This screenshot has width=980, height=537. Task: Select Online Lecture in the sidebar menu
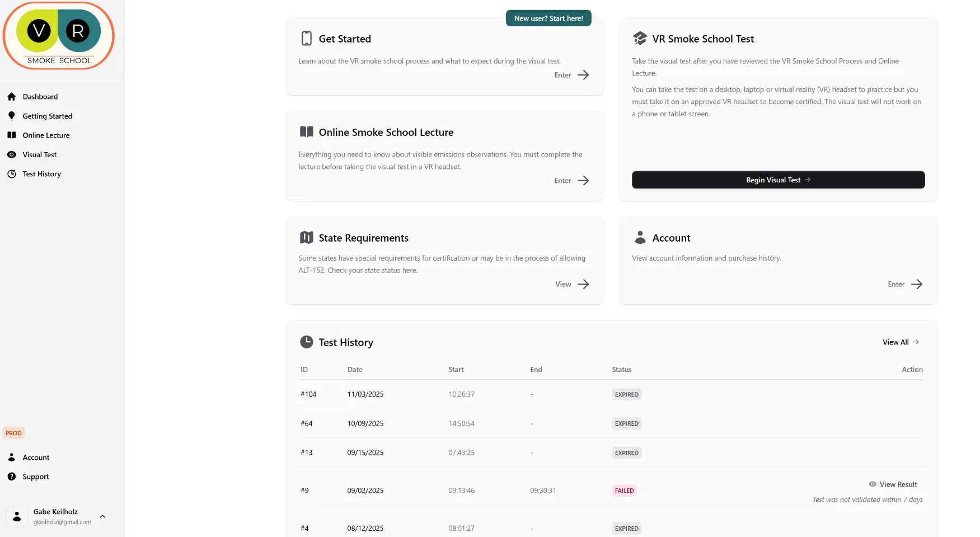[x=46, y=135]
